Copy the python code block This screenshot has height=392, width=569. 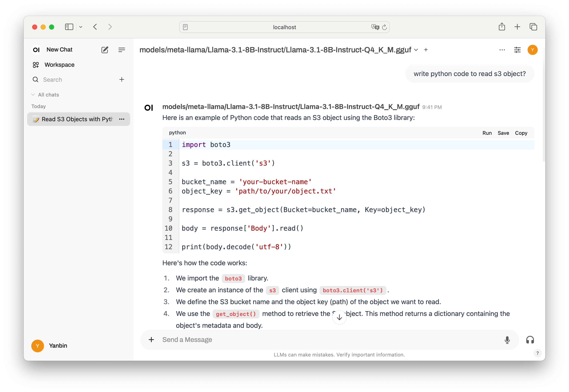click(x=521, y=133)
